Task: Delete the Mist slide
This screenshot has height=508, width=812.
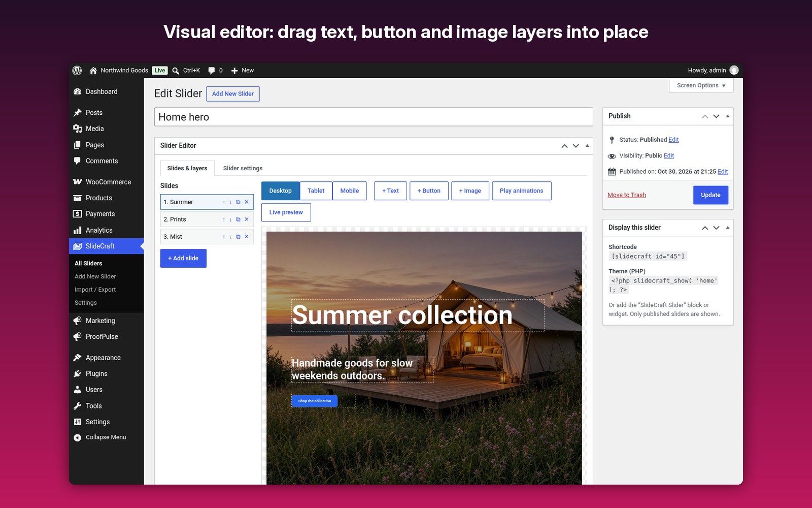Action: (247, 237)
